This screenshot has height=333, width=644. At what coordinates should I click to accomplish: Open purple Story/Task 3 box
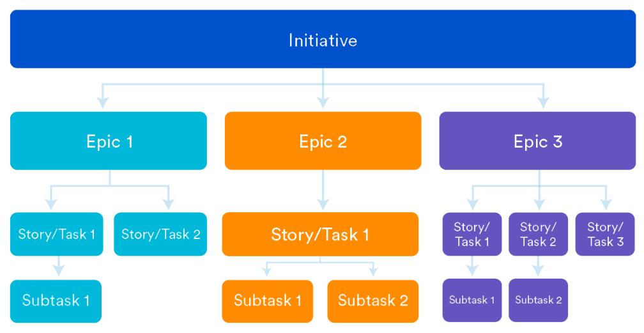point(605,234)
